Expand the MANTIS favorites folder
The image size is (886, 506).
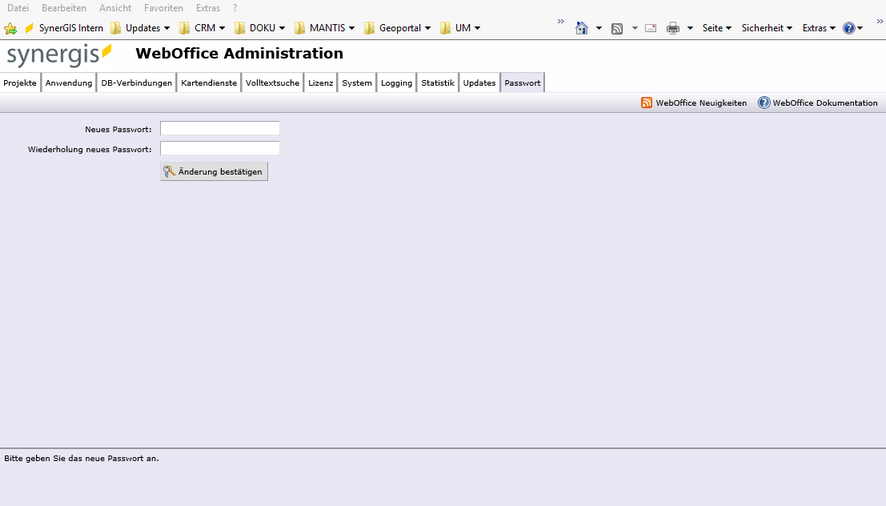pos(325,28)
